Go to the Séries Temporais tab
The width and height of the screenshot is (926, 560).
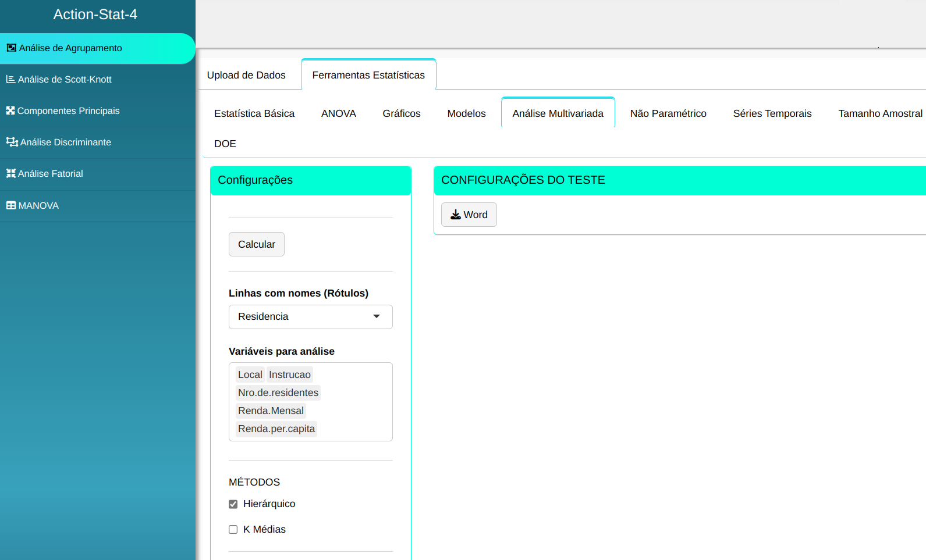[x=772, y=113]
